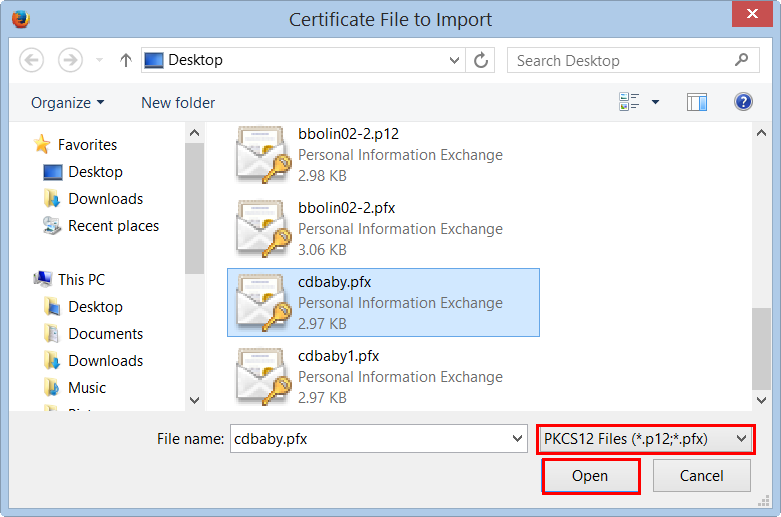
Task: Select Music under This PC
Action: [x=87, y=388]
